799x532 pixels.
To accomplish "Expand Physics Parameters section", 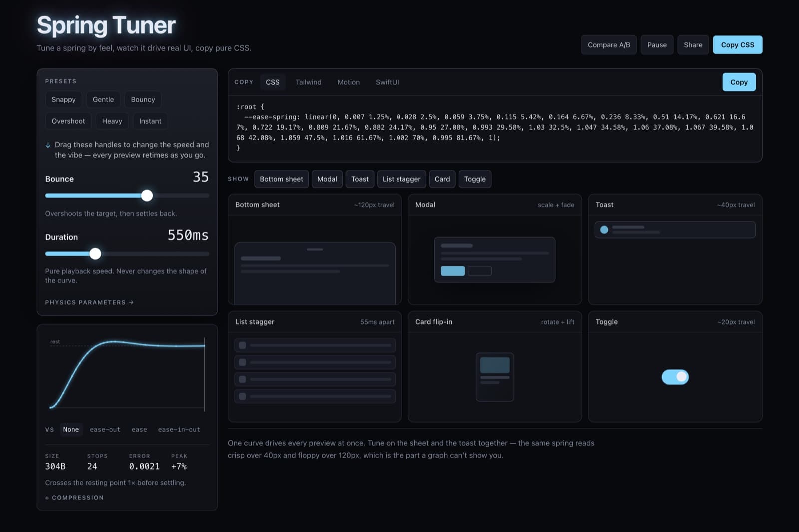I will tap(89, 302).
